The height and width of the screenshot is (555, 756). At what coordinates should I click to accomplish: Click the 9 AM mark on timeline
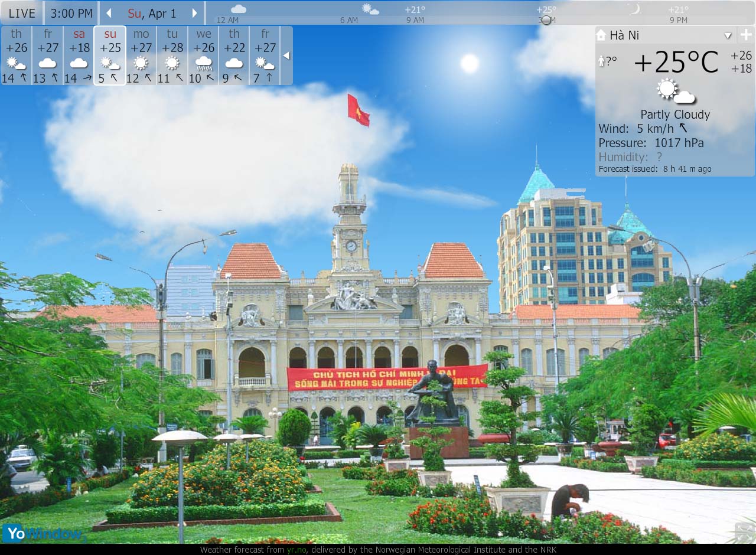point(415,20)
